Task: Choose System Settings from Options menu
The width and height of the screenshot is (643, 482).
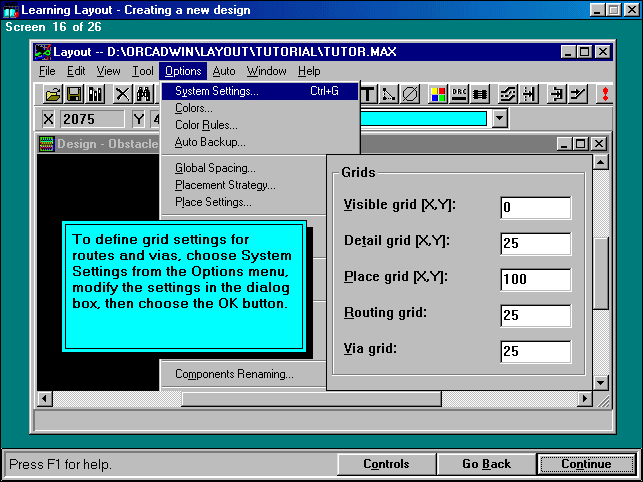Action: (x=216, y=91)
